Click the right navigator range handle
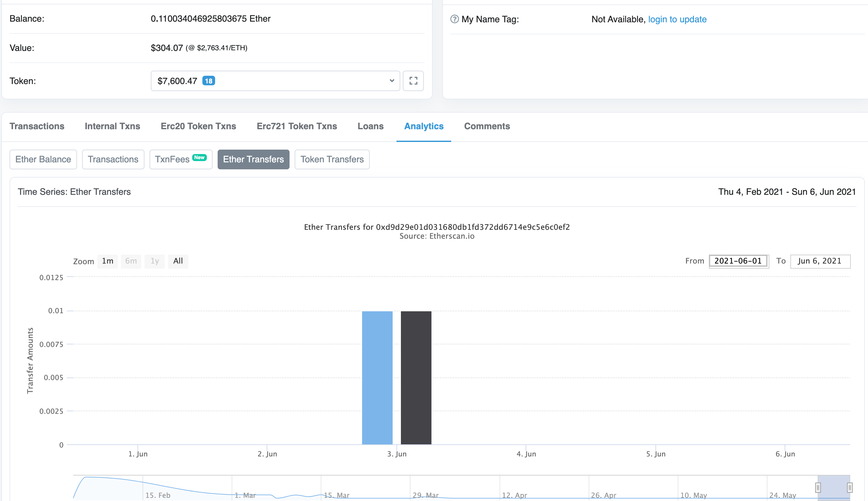 tap(850, 487)
